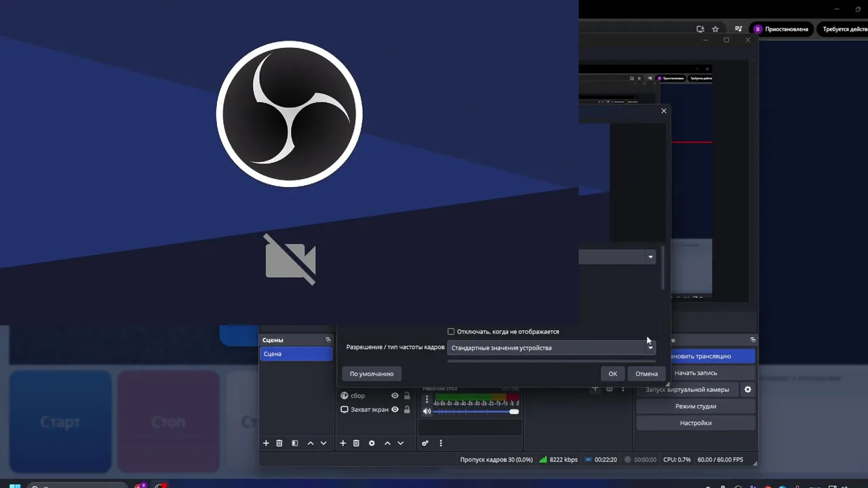Click the browser profile avatar in the Приостановлена chip

(758, 29)
